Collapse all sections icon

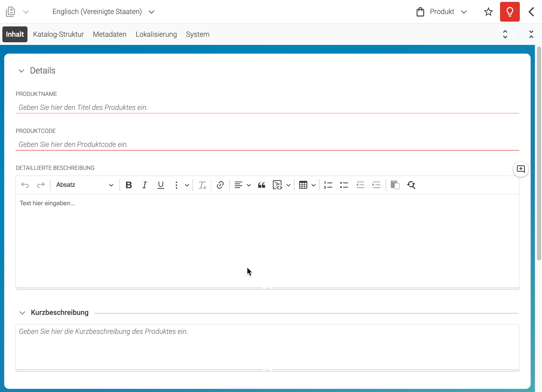pos(531,34)
